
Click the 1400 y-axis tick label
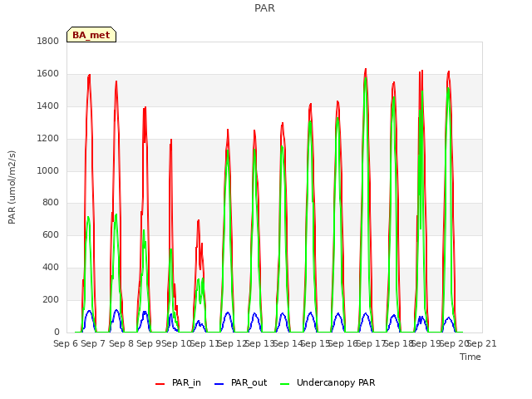[48, 106]
